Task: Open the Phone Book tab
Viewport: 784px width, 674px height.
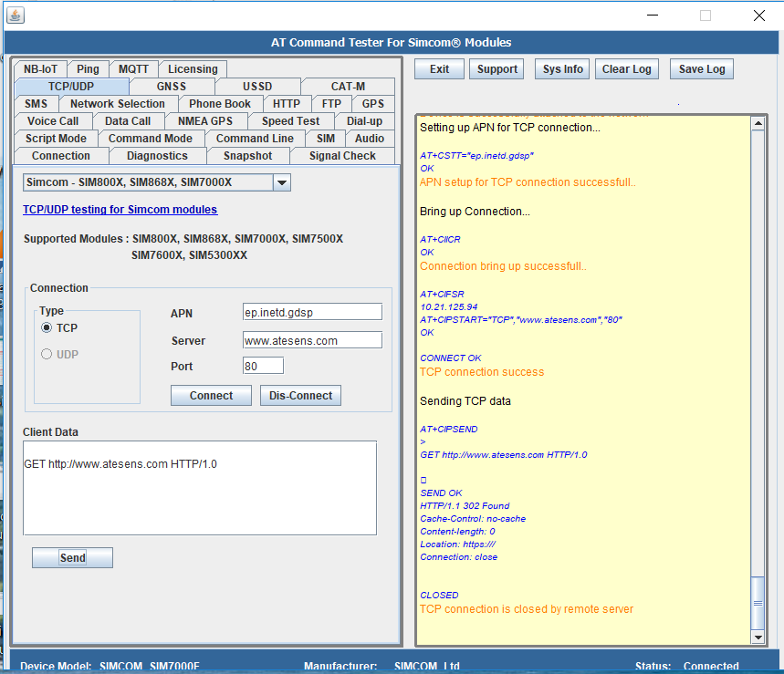Action: pyautogui.click(x=220, y=104)
